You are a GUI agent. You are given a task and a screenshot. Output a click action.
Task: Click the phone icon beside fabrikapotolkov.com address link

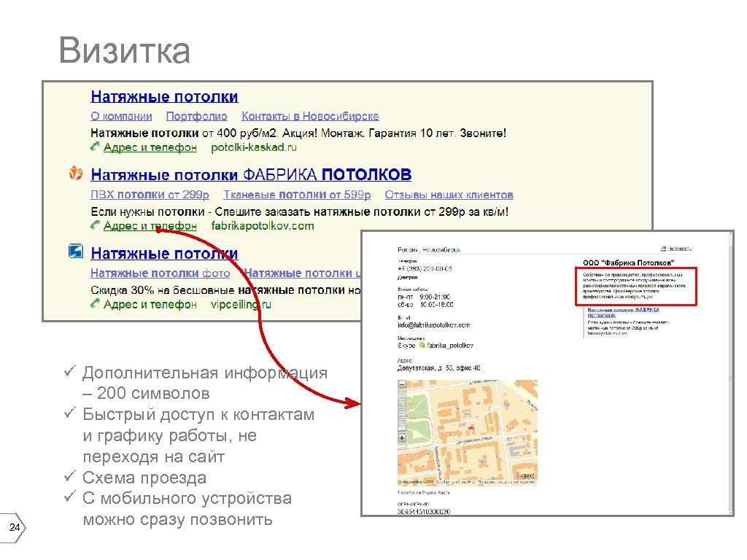(x=96, y=225)
